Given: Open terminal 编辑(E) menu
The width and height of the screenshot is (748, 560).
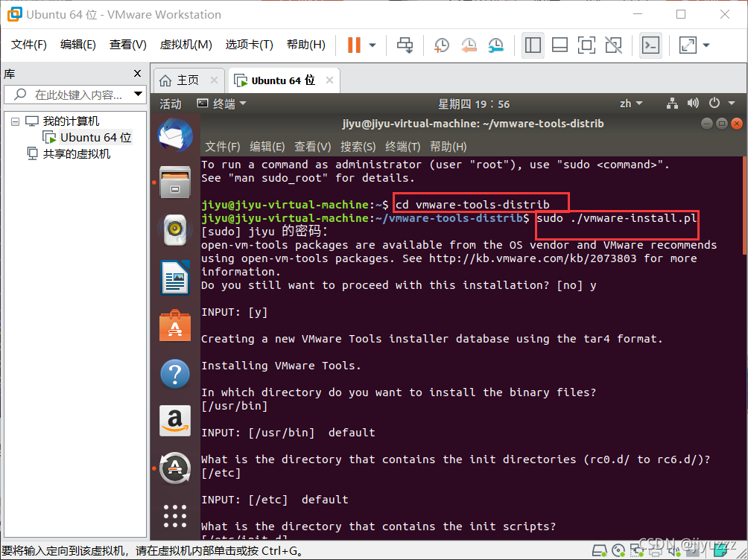Looking at the screenshot, I should pos(267,146).
